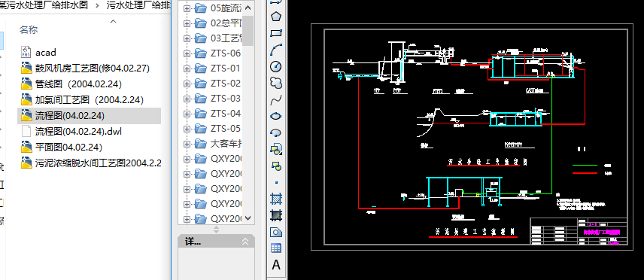Select the Arc draw tool
The height and width of the screenshot is (280, 644).
(276, 50)
